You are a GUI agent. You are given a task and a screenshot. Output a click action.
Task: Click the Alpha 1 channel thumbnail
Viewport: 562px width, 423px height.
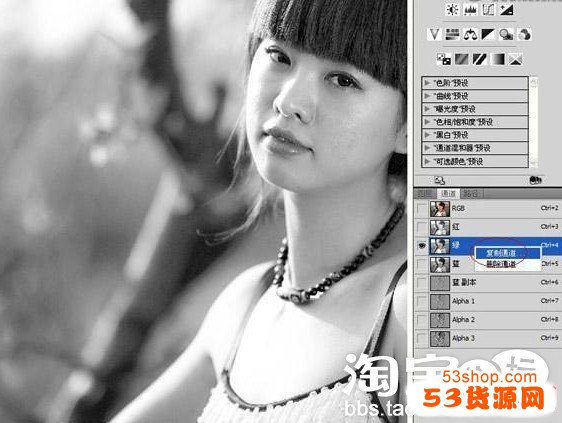click(440, 301)
